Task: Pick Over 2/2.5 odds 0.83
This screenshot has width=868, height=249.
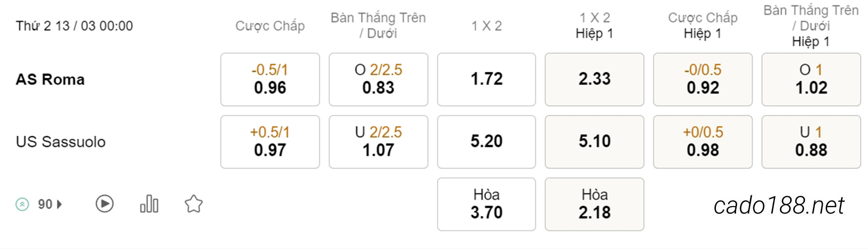Action: [x=378, y=79]
